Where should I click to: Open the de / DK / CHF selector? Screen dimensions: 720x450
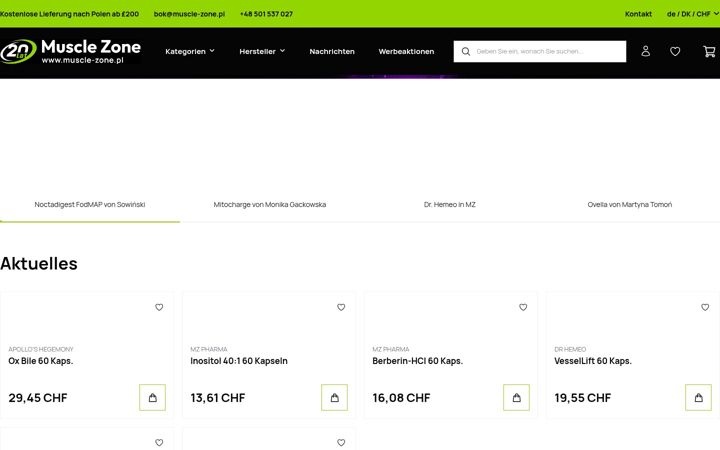pos(692,14)
